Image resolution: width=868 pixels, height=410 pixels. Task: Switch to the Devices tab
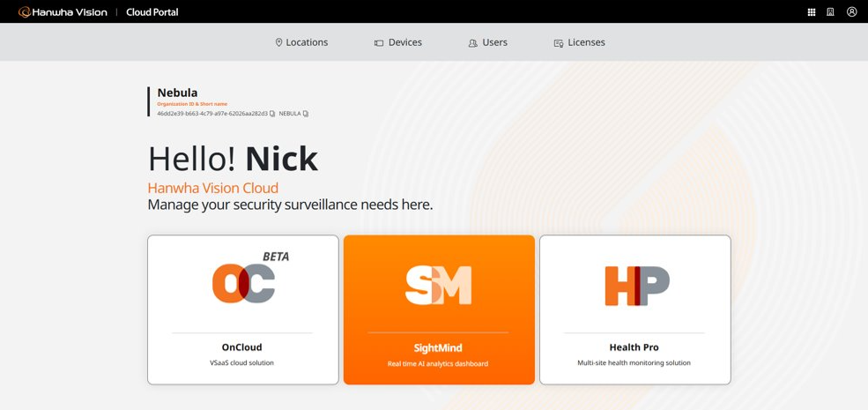click(398, 42)
